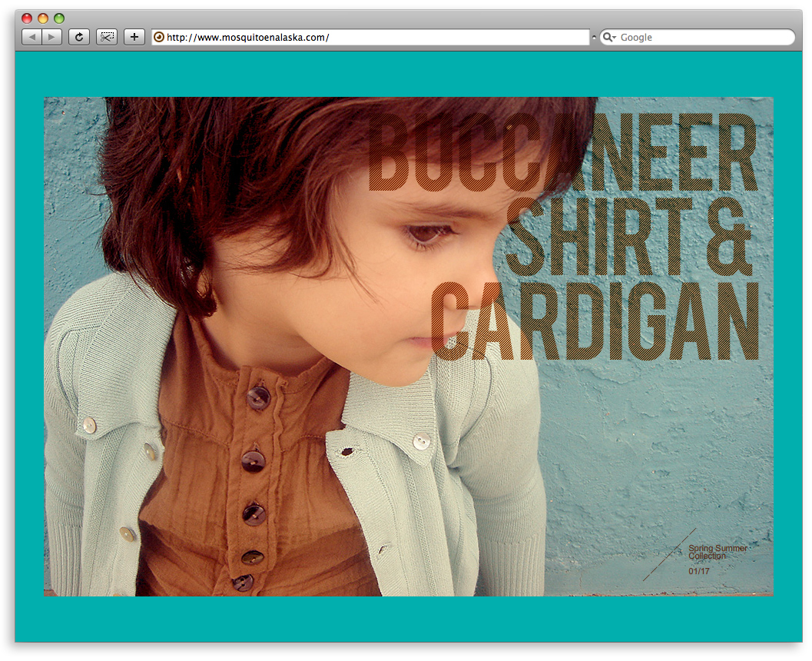Add a bookmark with the plus button

(134, 37)
